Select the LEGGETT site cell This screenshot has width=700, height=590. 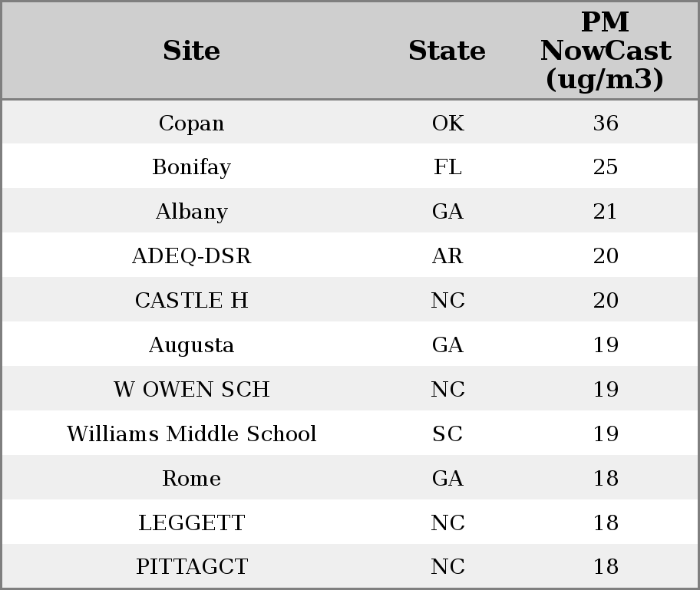191,523
